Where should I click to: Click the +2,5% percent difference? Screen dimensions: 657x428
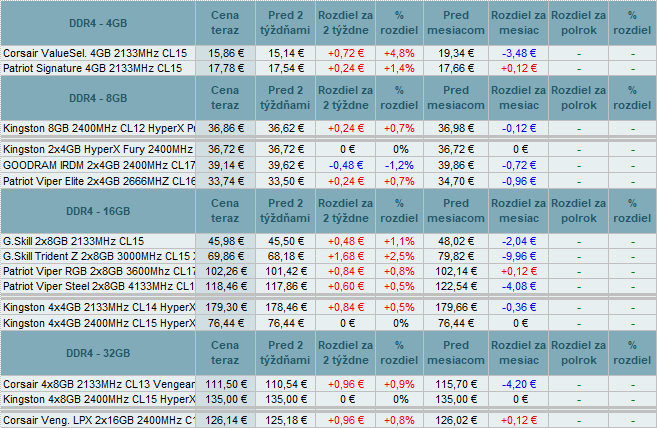(x=399, y=256)
